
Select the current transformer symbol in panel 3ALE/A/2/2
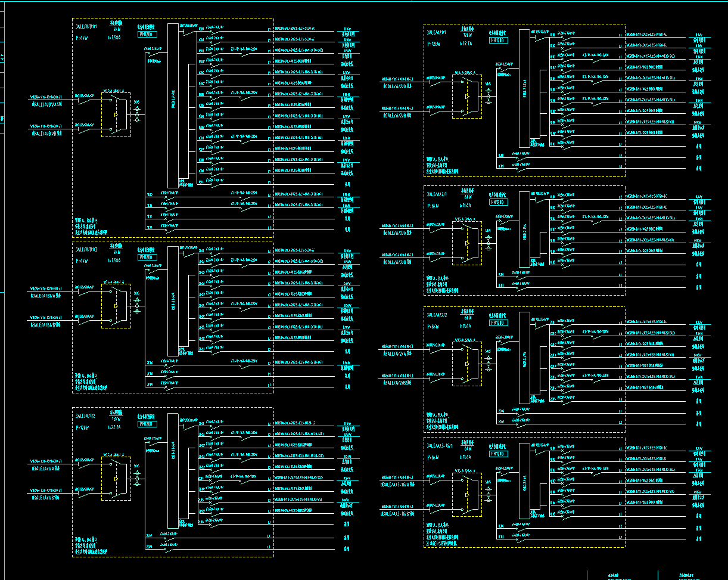tap(489, 362)
